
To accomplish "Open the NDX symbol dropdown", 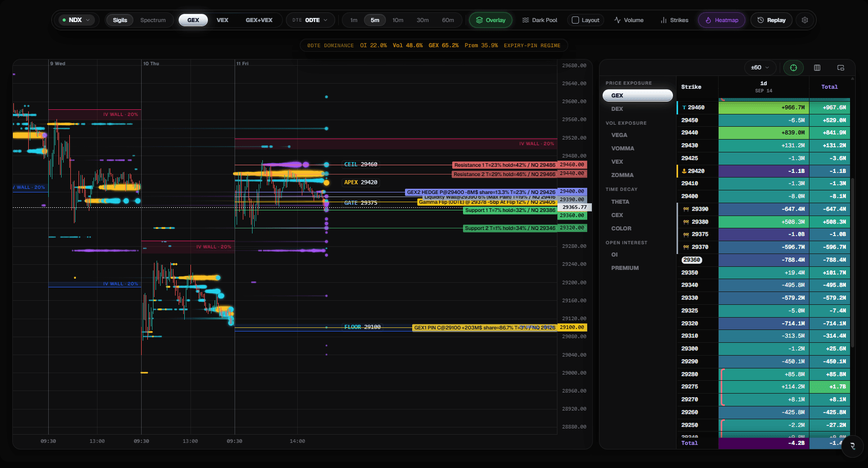I will coord(76,20).
